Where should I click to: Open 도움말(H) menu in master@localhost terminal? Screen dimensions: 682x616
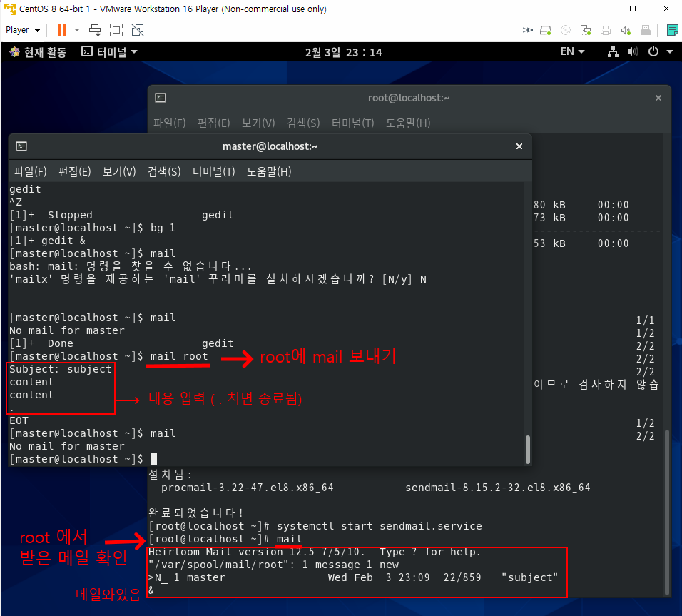(269, 171)
